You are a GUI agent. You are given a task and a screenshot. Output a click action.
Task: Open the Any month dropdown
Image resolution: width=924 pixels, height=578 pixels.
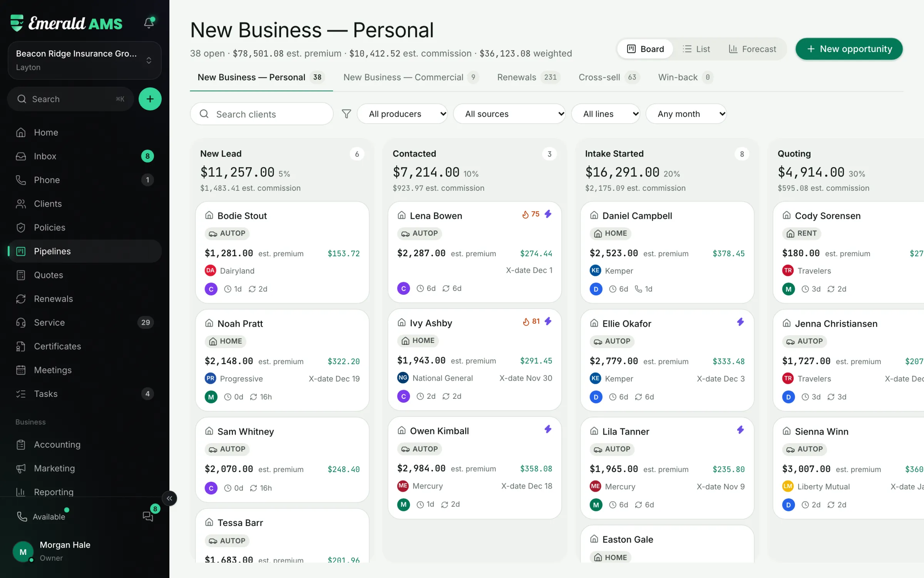click(x=686, y=114)
